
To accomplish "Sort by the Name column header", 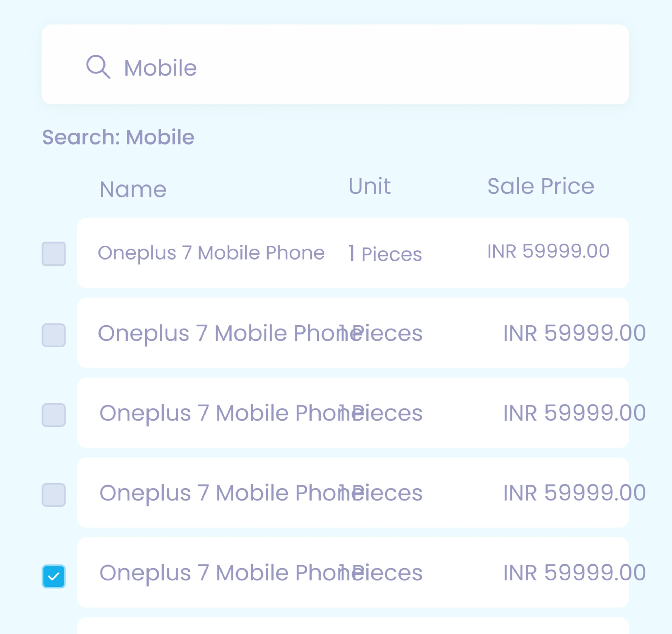I will pos(133,189).
